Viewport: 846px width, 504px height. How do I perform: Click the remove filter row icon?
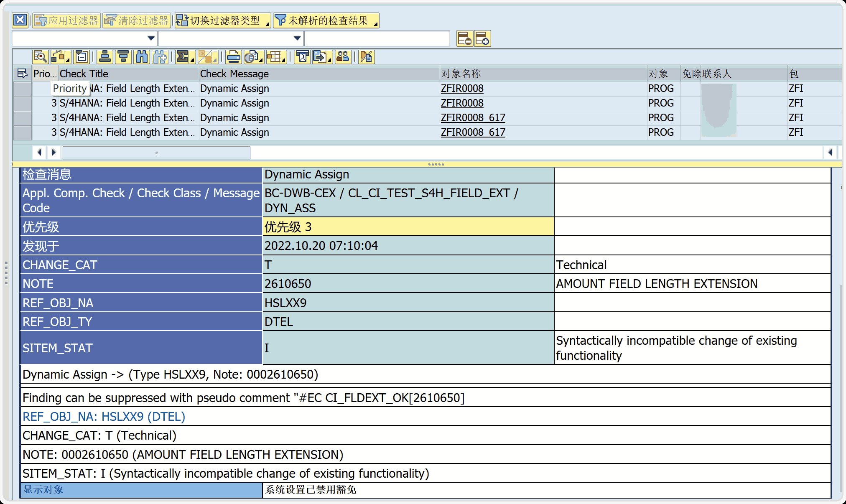464,38
